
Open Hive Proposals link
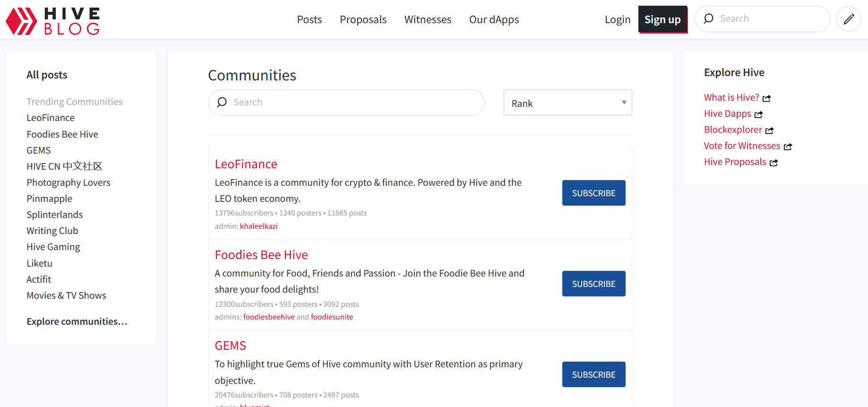tap(735, 162)
